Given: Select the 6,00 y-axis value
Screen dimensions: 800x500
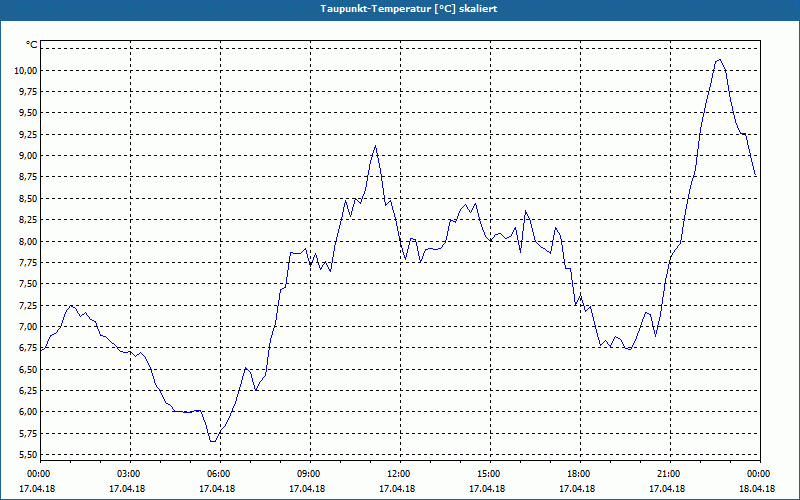Looking at the screenshot, I should point(27,412).
